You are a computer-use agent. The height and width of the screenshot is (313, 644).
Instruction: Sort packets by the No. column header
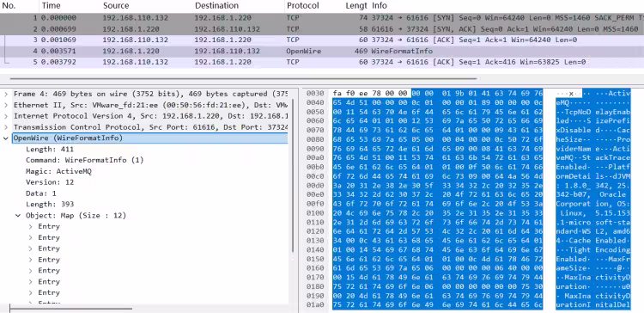tap(9, 6)
